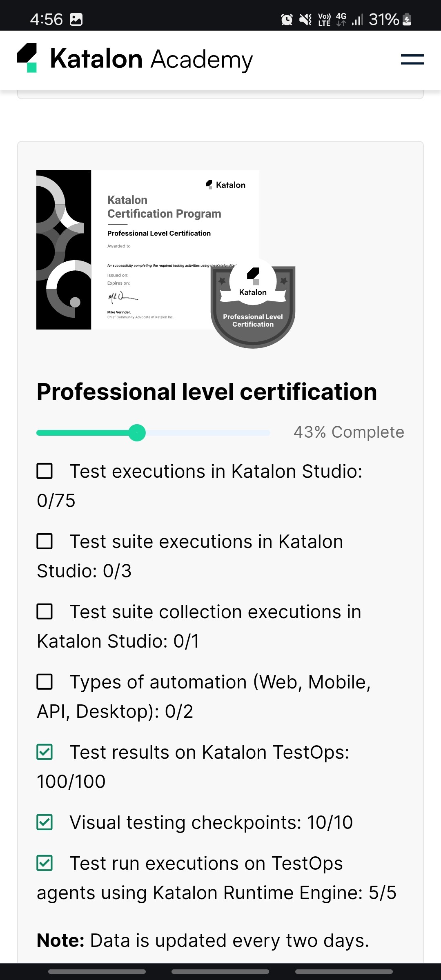Tap the 4:56 status bar clock

(46, 19)
